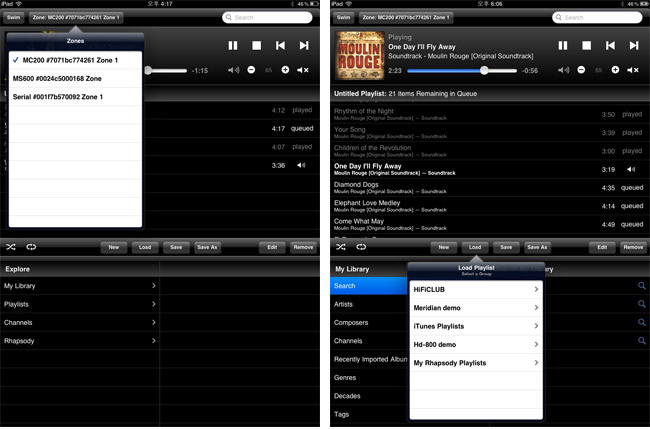Image resolution: width=650 pixels, height=429 pixels.
Task: Open HiFiCLUB playlist group
Action: click(x=476, y=290)
